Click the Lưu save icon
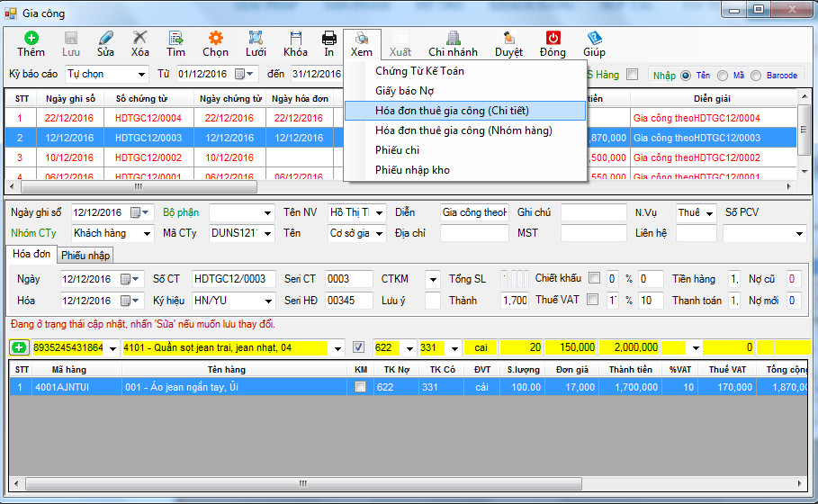 (x=71, y=38)
